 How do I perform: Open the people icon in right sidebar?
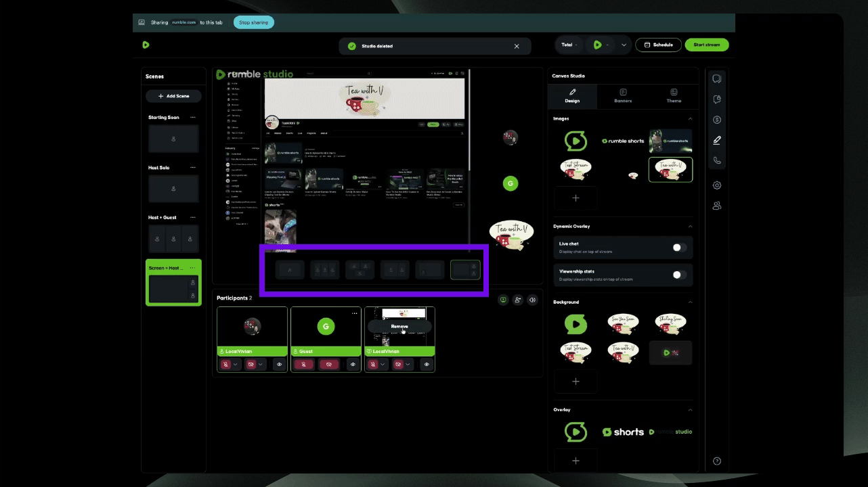(717, 206)
